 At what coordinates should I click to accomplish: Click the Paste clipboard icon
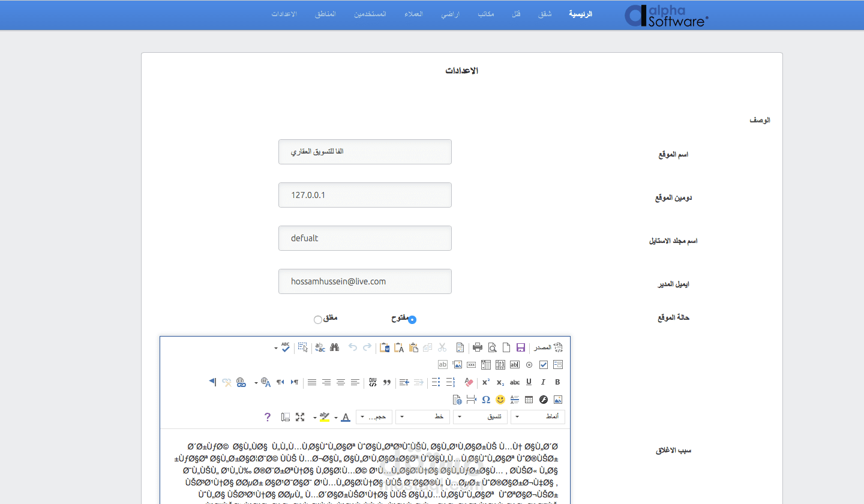click(413, 347)
